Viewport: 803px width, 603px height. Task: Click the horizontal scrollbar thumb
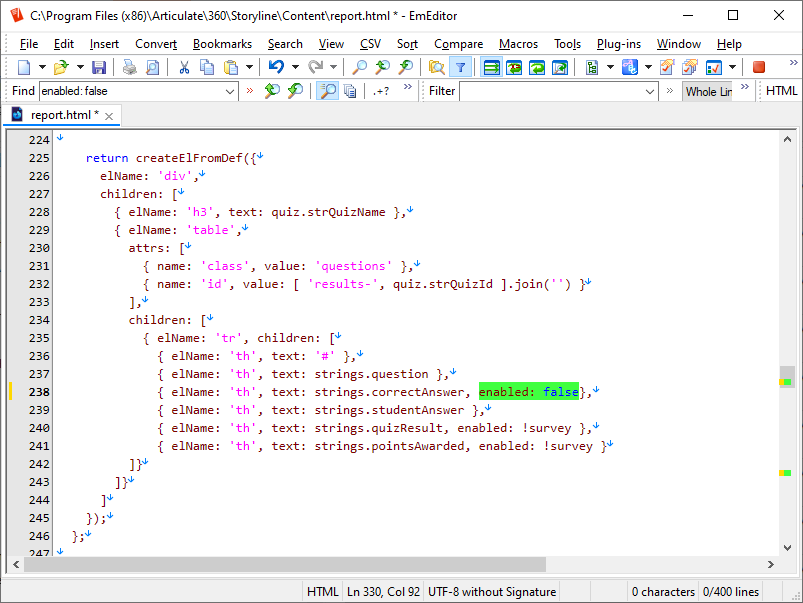click(286, 564)
